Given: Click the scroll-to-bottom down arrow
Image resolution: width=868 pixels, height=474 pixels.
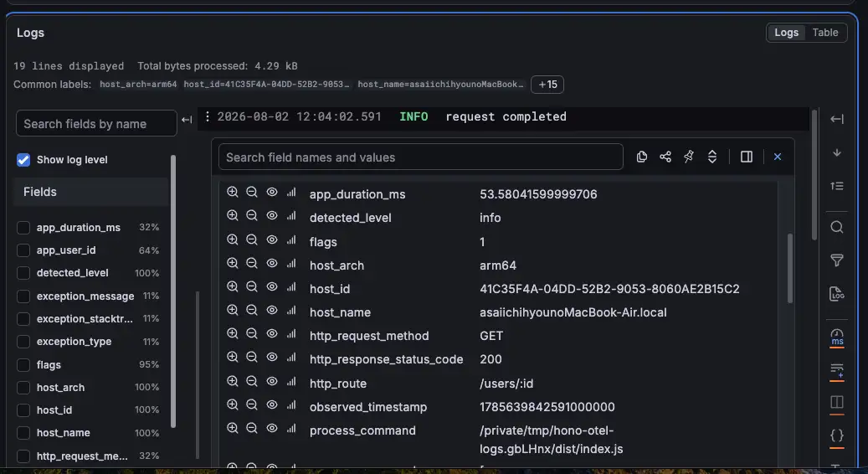Looking at the screenshot, I should (x=837, y=152).
